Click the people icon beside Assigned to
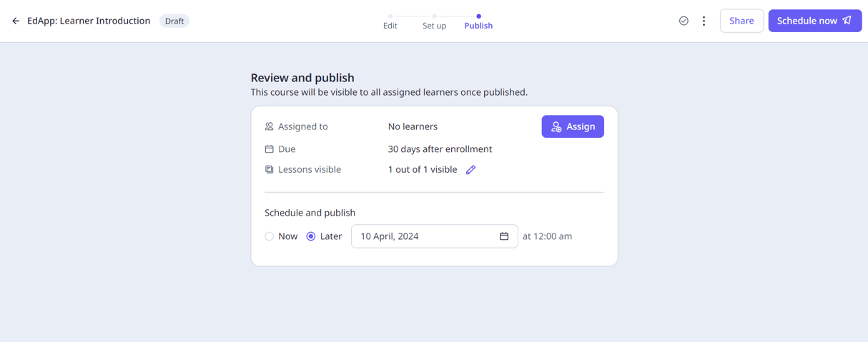The height and width of the screenshot is (342, 868). pyautogui.click(x=270, y=127)
